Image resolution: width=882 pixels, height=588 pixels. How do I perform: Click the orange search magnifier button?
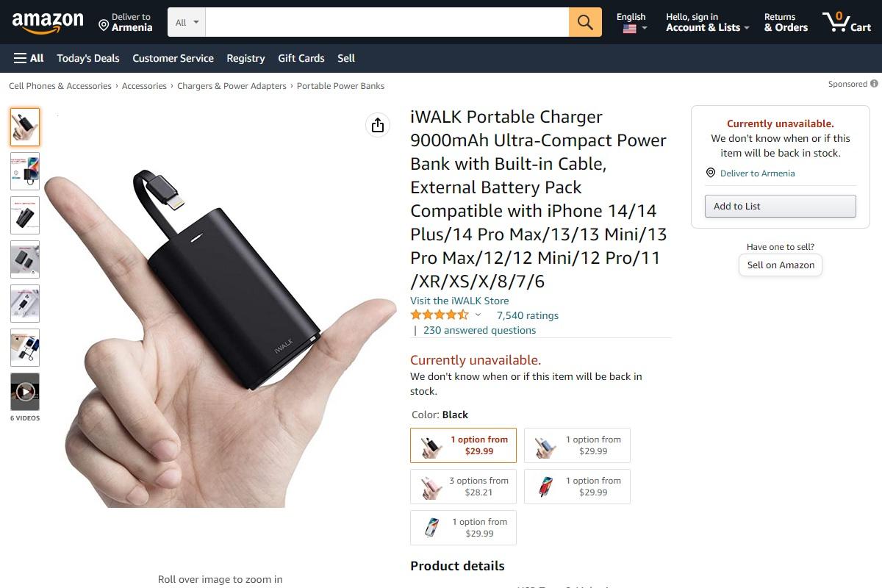(585, 22)
